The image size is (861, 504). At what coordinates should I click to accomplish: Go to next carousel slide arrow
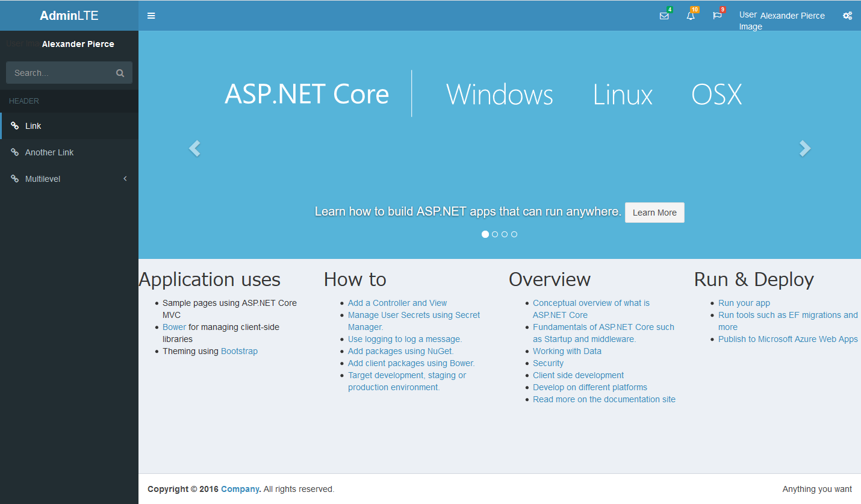click(x=805, y=148)
